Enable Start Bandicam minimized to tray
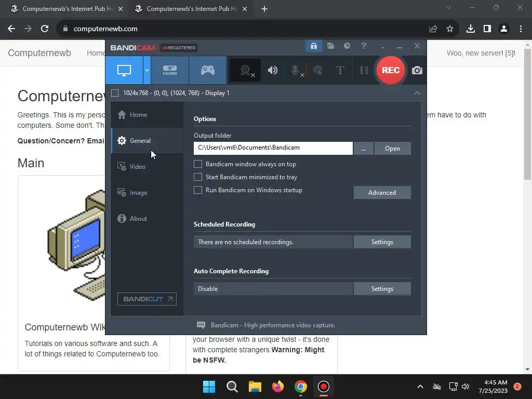532x399 pixels. (x=198, y=177)
